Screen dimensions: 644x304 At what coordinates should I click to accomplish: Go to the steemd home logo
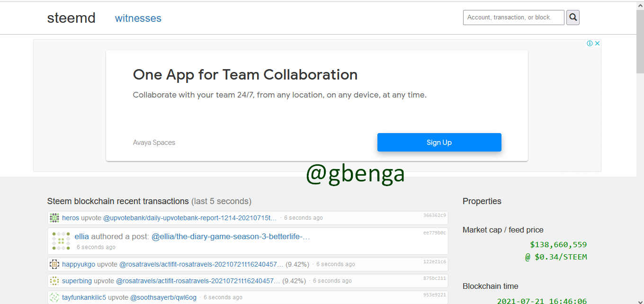(71, 18)
